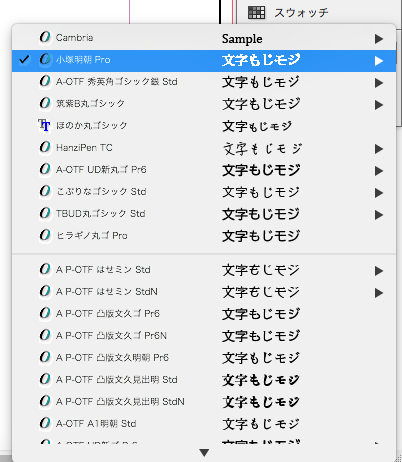Screen dimensions: 402x462
Task: Choose A-OTF 秀英角ゴシック銀 Std font
Action: [x=204, y=82]
